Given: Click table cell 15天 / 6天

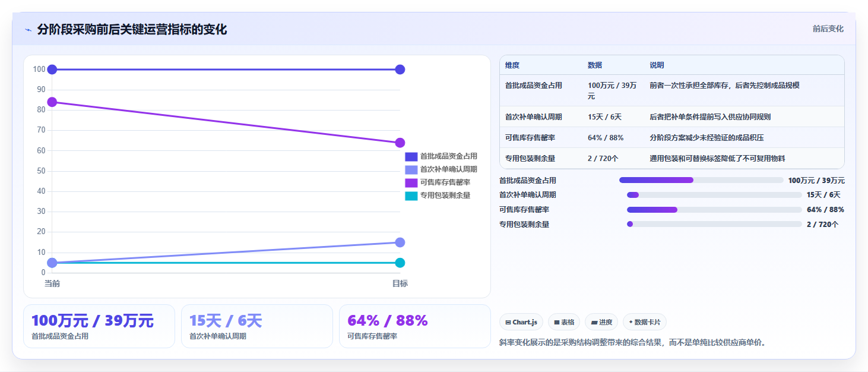Looking at the screenshot, I should click(x=604, y=117).
